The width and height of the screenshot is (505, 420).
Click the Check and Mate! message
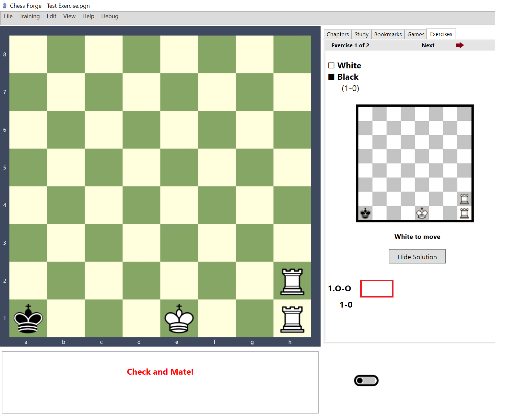pyautogui.click(x=160, y=372)
